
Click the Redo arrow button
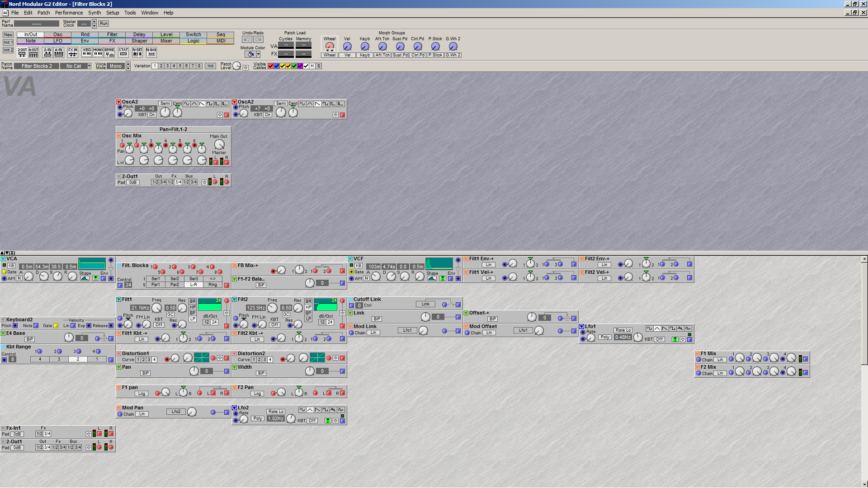click(259, 39)
